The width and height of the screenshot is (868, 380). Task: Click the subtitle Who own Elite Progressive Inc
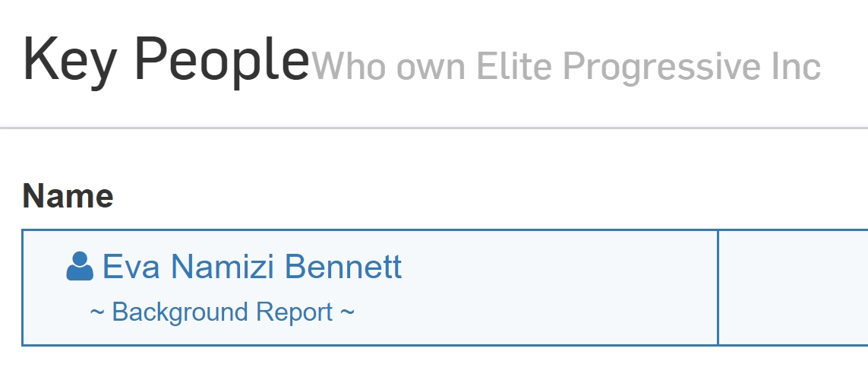pos(567,66)
